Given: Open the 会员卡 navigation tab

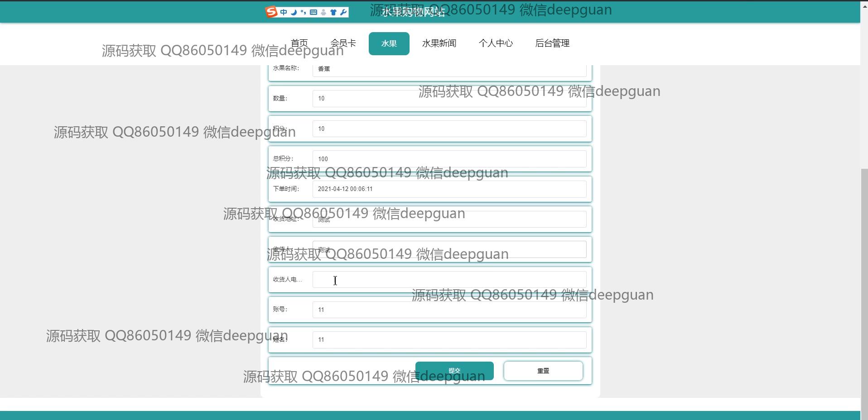Looking at the screenshot, I should tap(343, 43).
